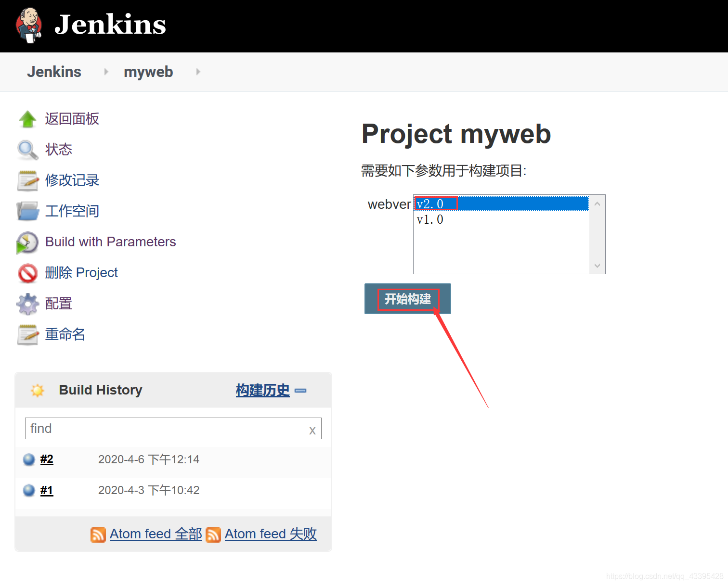Click 开始构建 button
The width and height of the screenshot is (728, 585).
pos(408,299)
